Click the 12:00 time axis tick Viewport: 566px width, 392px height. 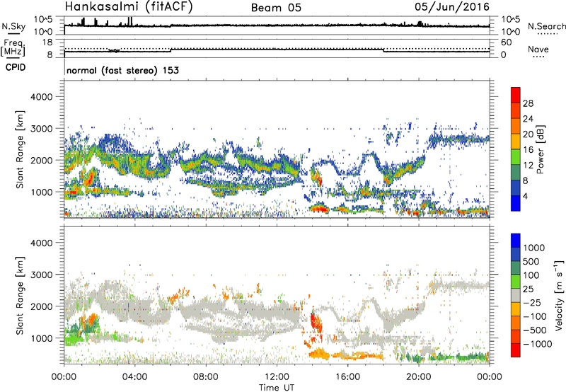(277, 377)
